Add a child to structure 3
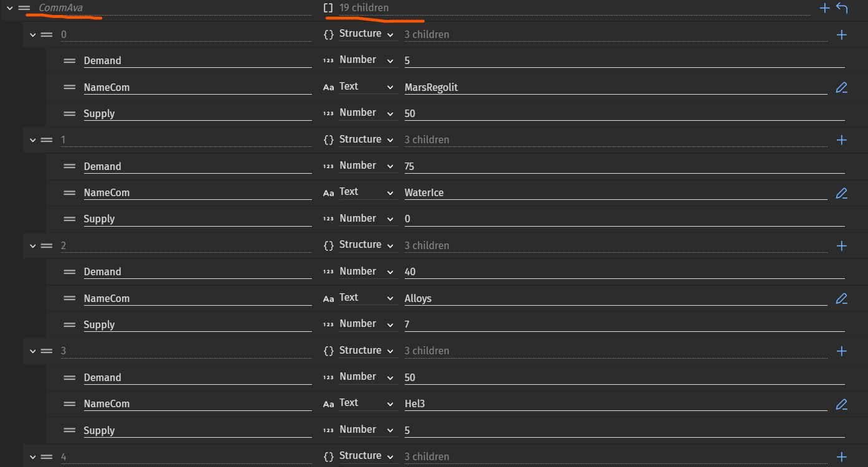The height and width of the screenshot is (467, 868). [x=841, y=351]
